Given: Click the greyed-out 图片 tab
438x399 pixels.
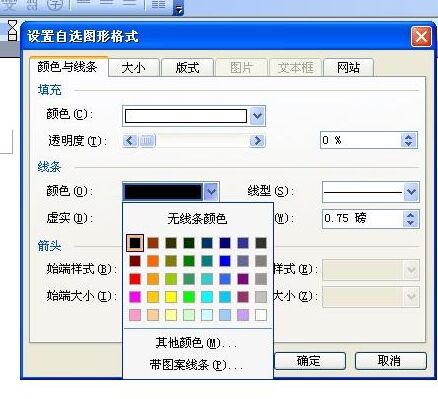Looking at the screenshot, I should (241, 68).
